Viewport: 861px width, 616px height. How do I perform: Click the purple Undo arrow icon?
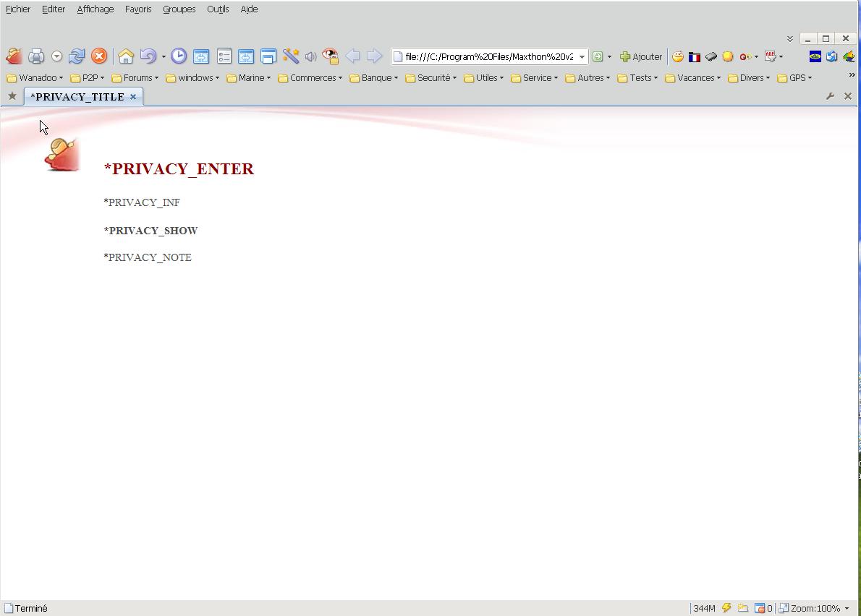[148, 56]
